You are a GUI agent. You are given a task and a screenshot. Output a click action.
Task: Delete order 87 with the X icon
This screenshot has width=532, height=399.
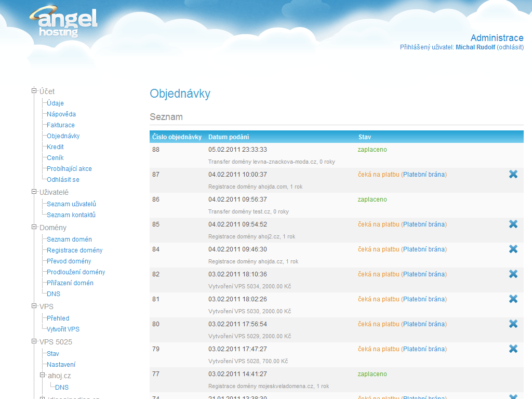[x=513, y=174]
